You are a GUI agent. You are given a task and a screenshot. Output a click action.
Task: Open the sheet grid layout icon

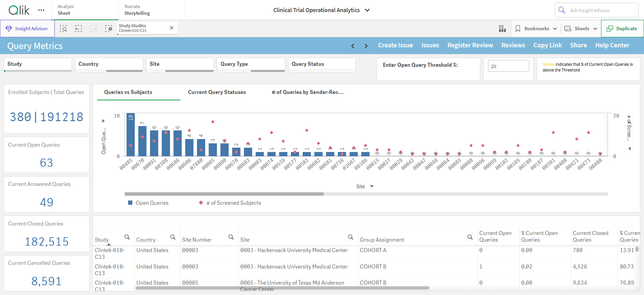[502, 29]
